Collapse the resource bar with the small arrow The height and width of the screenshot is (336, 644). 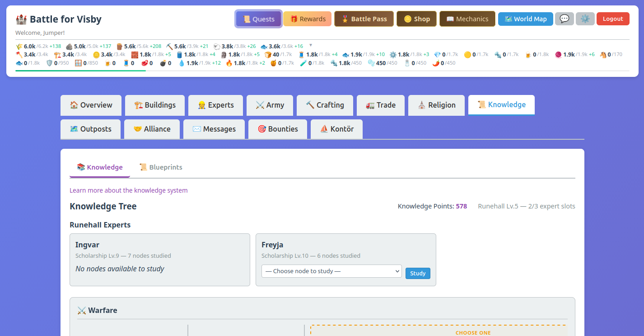pyautogui.click(x=310, y=45)
